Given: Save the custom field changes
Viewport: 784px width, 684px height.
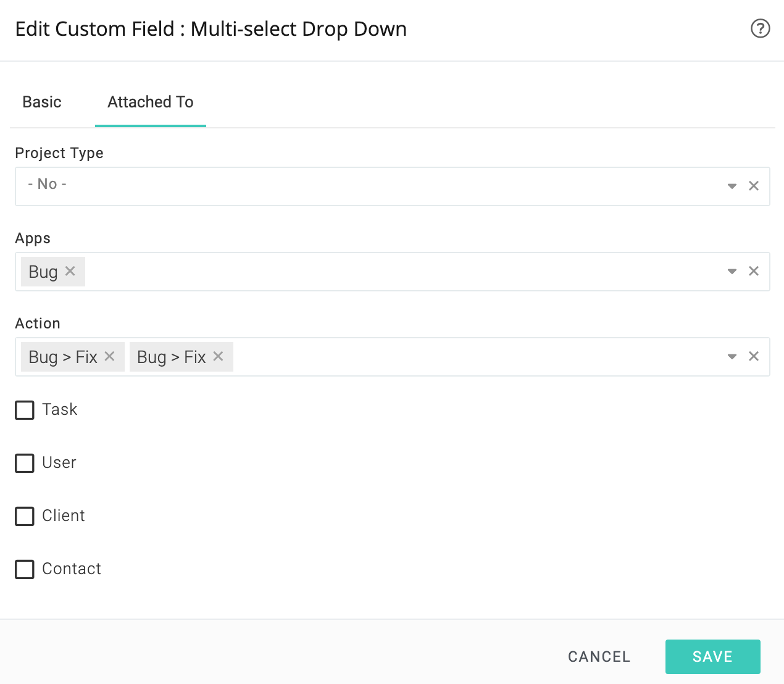Looking at the screenshot, I should [x=713, y=657].
